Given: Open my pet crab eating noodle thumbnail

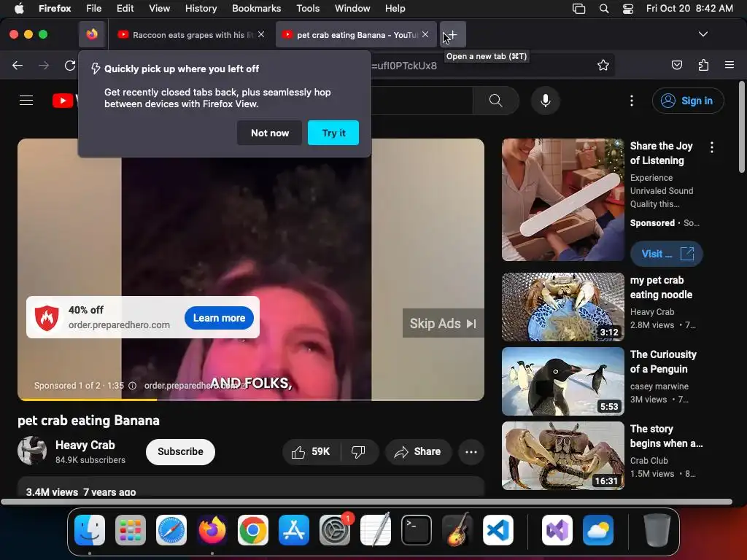Looking at the screenshot, I should pyautogui.click(x=562, y=307).
